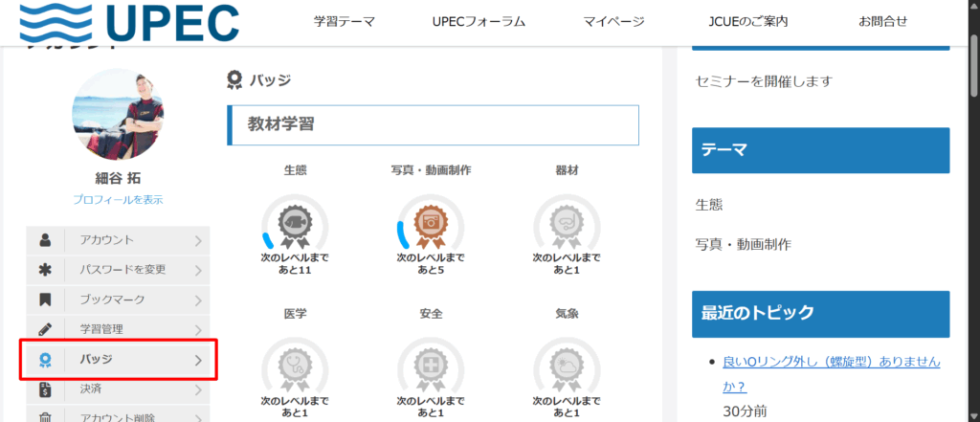Click the 気象 weather cloud badge icon

567,366
